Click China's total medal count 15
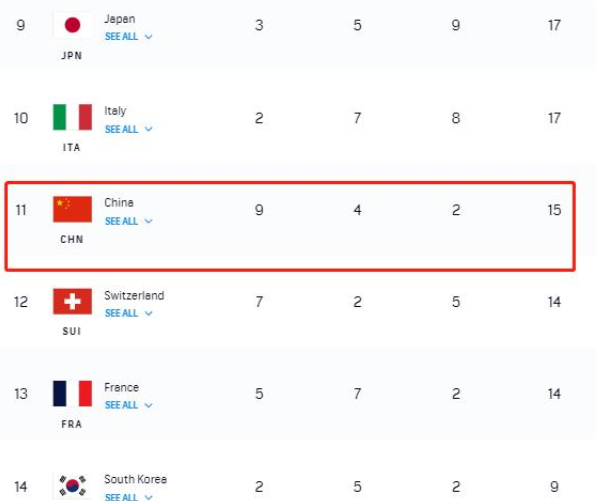The image size is (609, 501). (x=554, y=210)
